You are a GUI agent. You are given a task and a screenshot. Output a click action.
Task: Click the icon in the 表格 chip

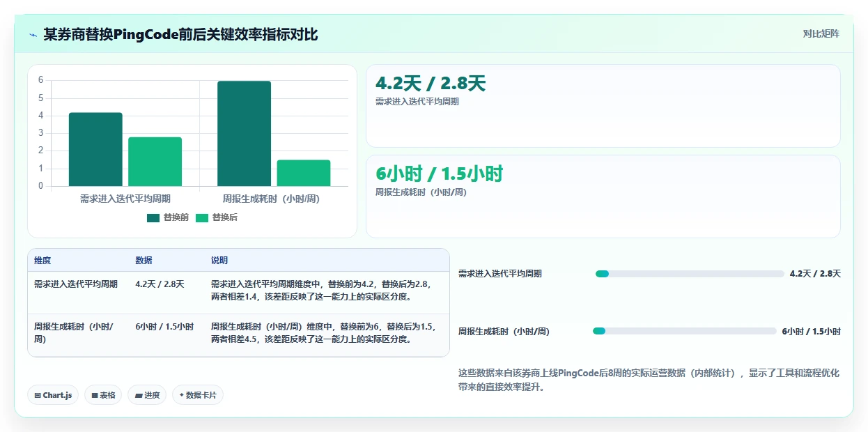(x=95, y=395)
